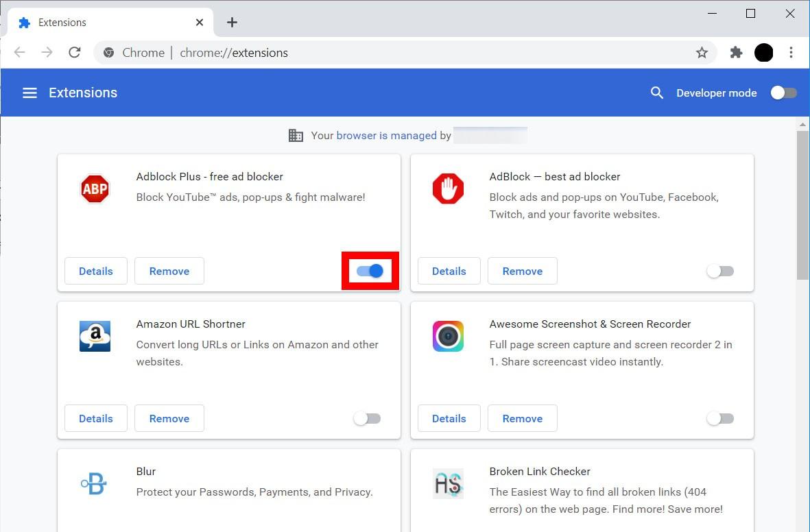
Task: Click the Blur extension icon
Action: (95, 483)
